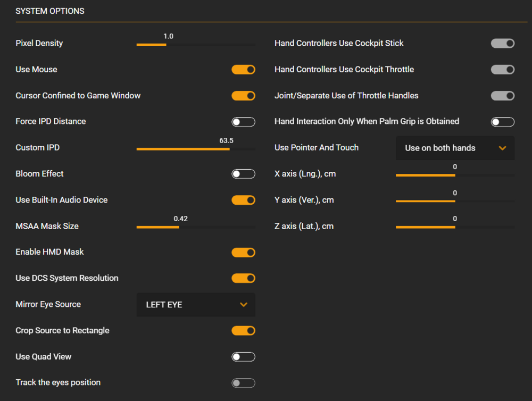Enable Force IPD Distance switch
Image resolution: width=532 pixels, height=401 pixels.
tap(243, 122)
